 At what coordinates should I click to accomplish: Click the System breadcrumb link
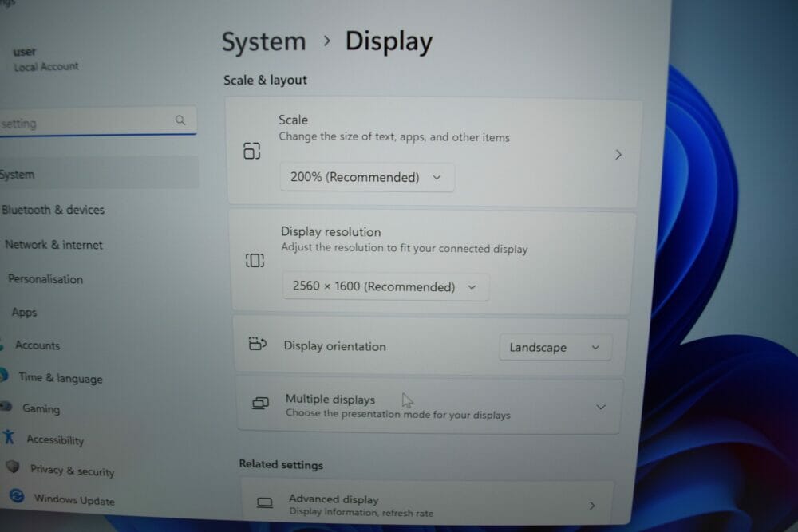263,41
